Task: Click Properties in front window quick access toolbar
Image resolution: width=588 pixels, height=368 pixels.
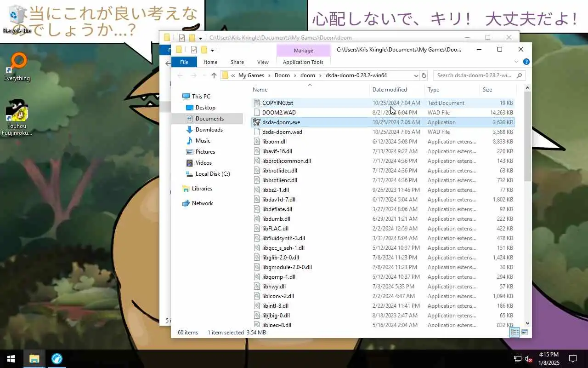Action: [193, 50]
